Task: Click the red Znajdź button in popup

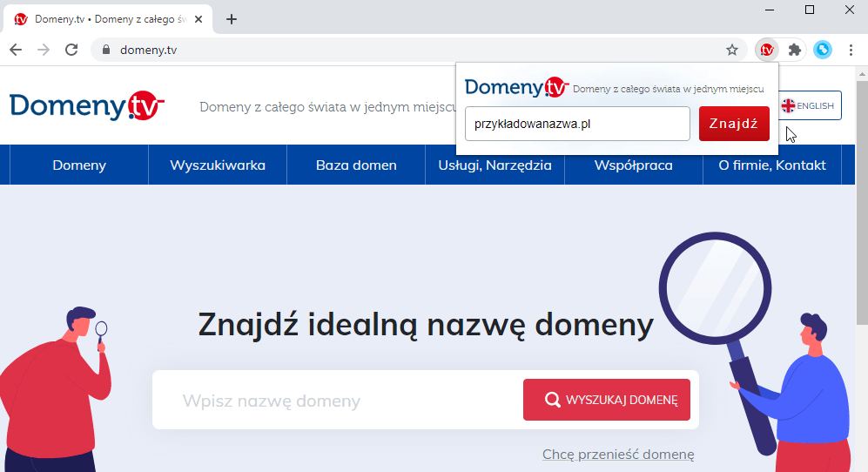Action: point(734,124)
